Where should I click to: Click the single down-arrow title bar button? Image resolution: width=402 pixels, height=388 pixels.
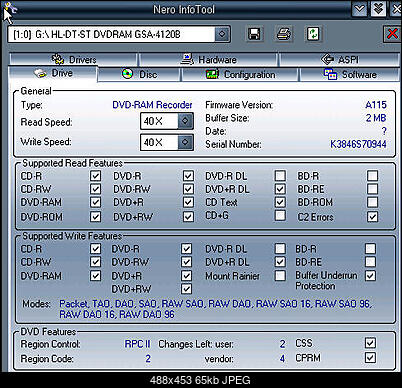(x=359, y=9)
